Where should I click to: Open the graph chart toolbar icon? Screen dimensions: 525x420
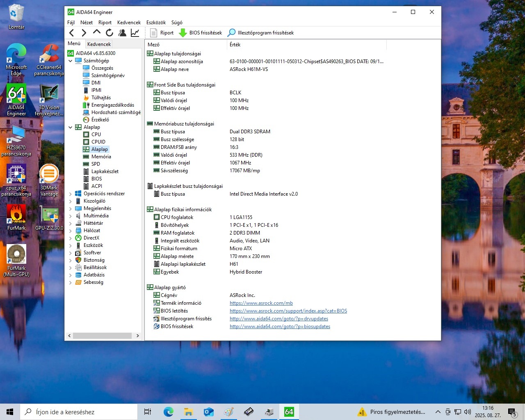point(135,33)
